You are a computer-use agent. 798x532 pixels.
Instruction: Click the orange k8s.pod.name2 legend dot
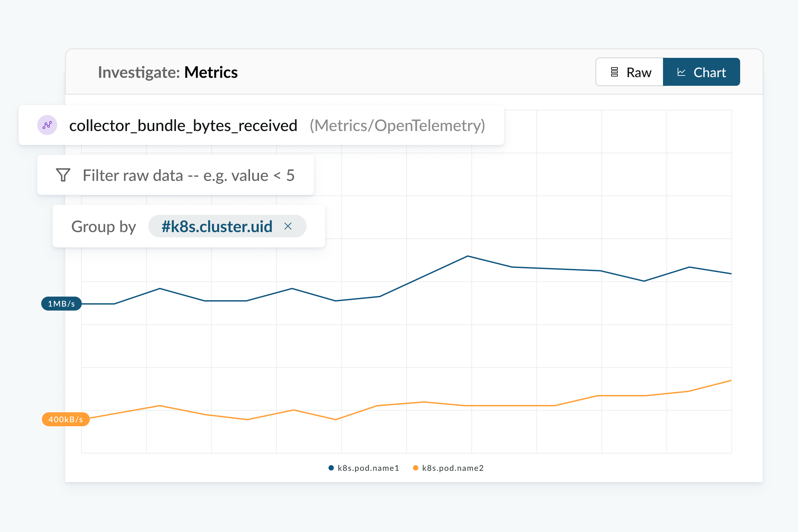pyautogui.click(x=416, y=468)
